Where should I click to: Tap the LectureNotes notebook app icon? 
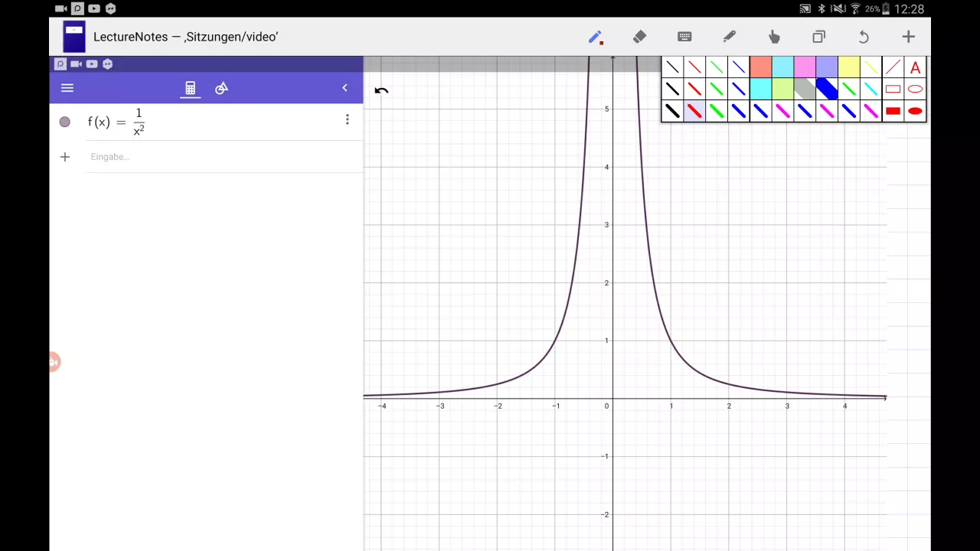click(x=74, y=37)
